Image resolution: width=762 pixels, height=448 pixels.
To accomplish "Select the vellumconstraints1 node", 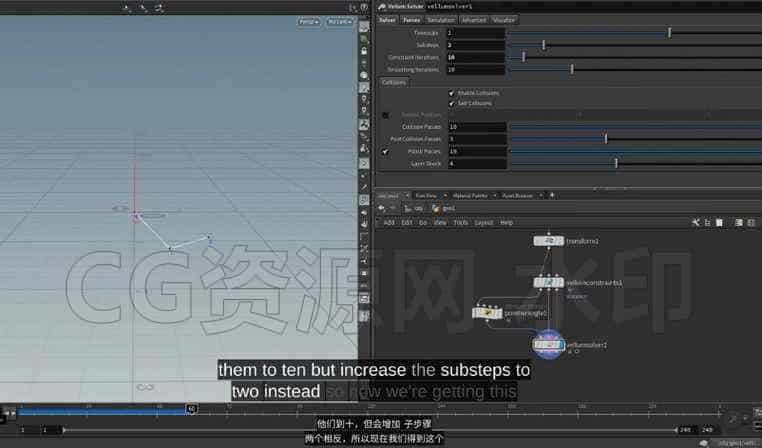I will pos(549,282).
